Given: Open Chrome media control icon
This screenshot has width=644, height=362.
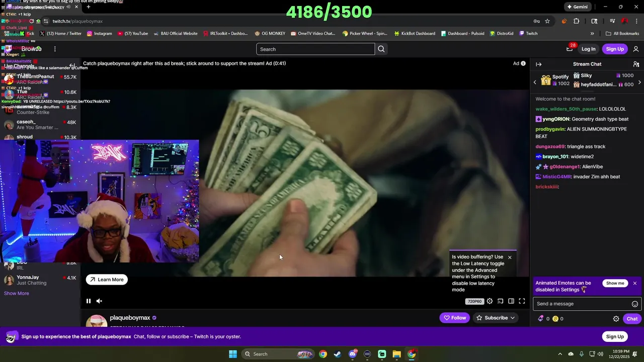Looking at the screenshot, I should click(x=612, y=21).
